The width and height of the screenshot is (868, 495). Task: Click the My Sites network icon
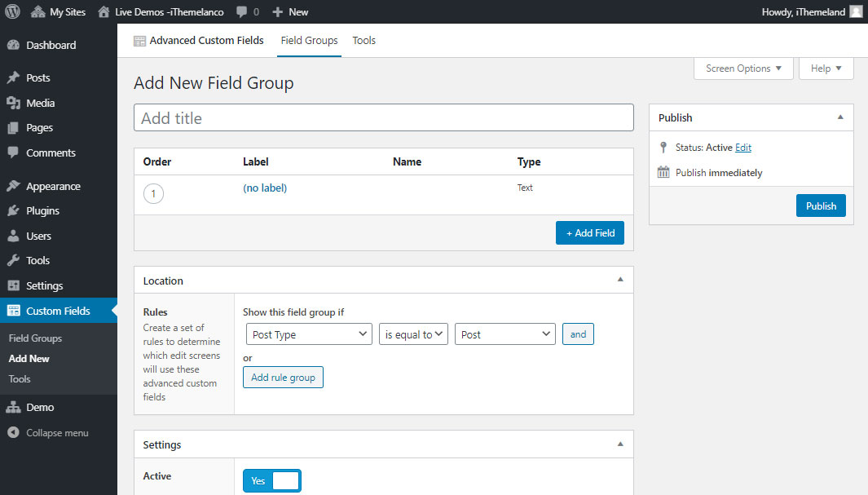(37, 11)
